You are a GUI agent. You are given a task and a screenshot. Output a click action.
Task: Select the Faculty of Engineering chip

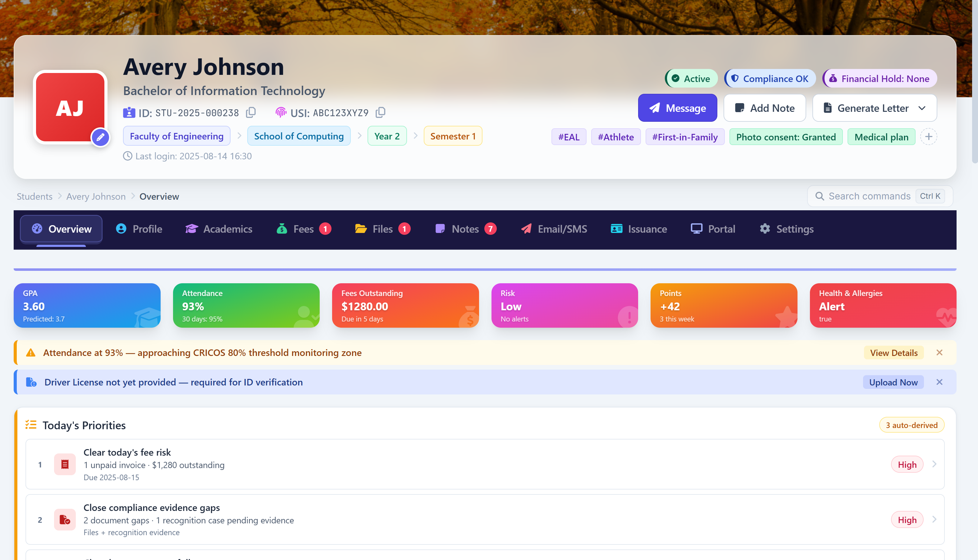pyautogui.click(x=176, y=136)
